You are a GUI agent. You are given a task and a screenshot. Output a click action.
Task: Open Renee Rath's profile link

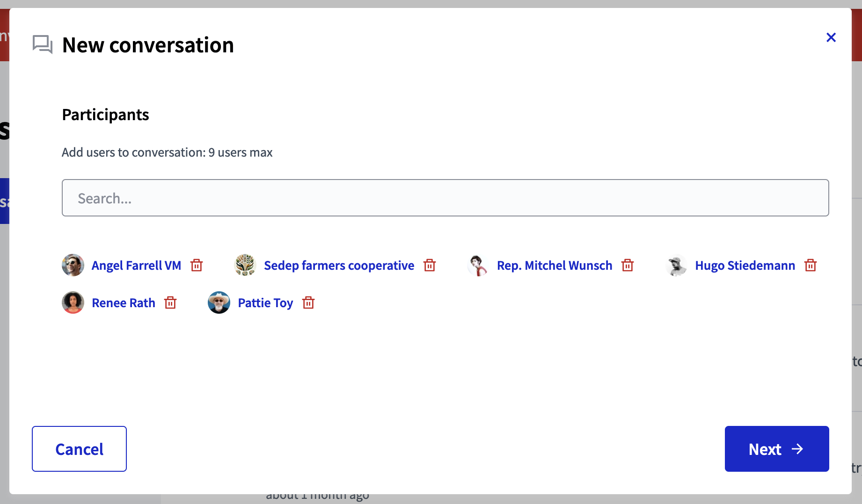click(123, 302)
